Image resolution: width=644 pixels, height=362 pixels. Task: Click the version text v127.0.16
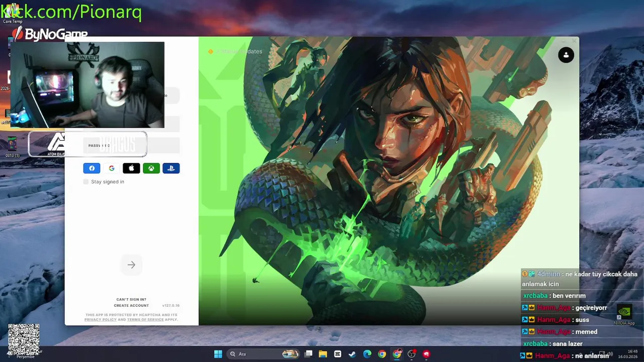tap(171, 305)
